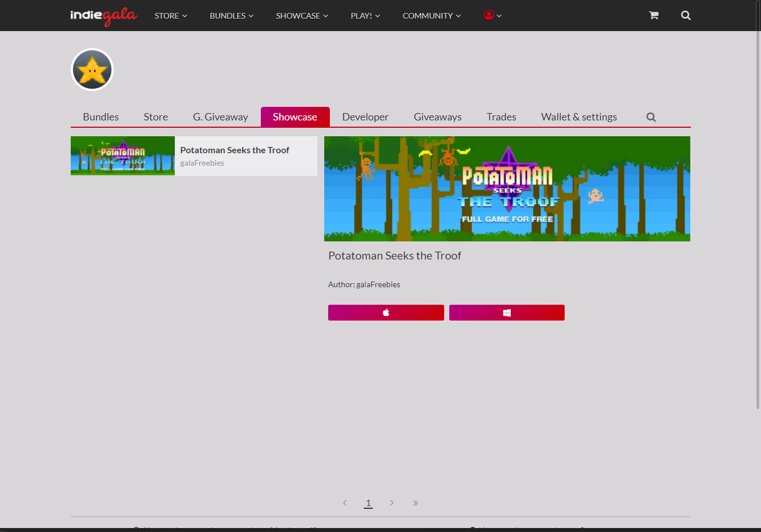Download the Windows version button

point(507,313)
